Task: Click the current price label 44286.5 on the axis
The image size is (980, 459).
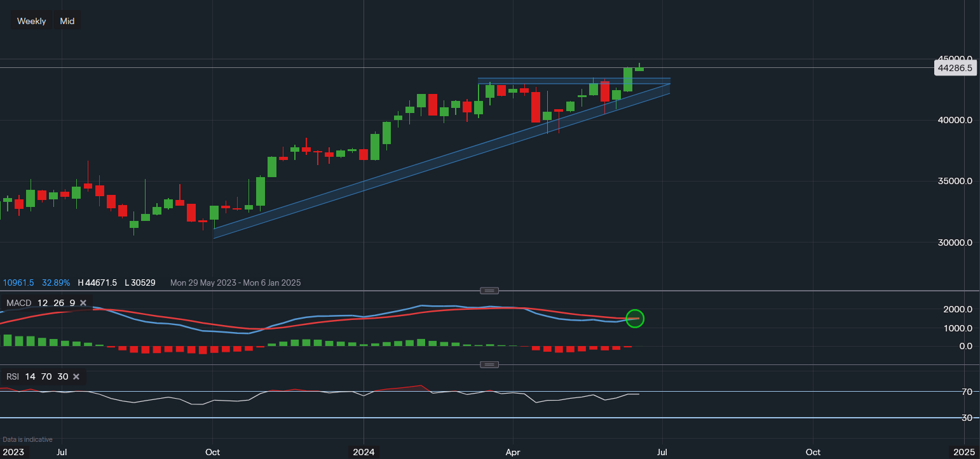Action: pos(955,68)
